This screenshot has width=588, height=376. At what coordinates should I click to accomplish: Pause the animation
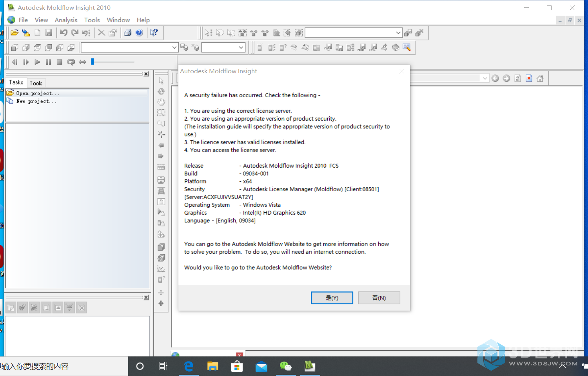pos(49,62)
